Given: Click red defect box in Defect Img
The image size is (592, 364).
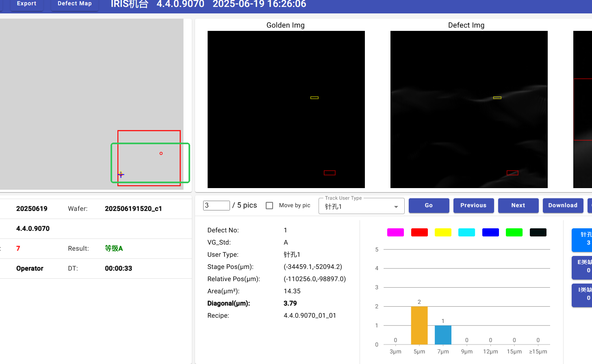Looking at the screenshot, I should (512, 173).
